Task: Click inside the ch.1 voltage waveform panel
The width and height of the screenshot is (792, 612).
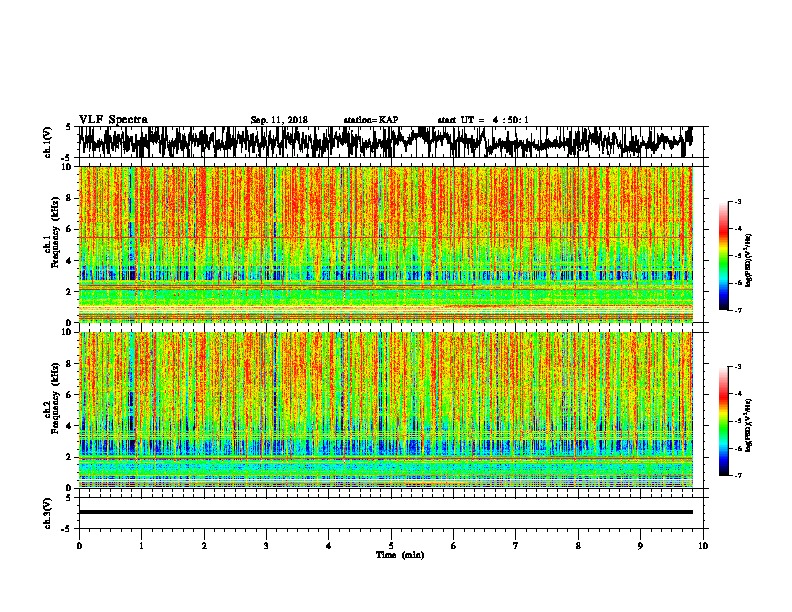Action: coord(390,142)
